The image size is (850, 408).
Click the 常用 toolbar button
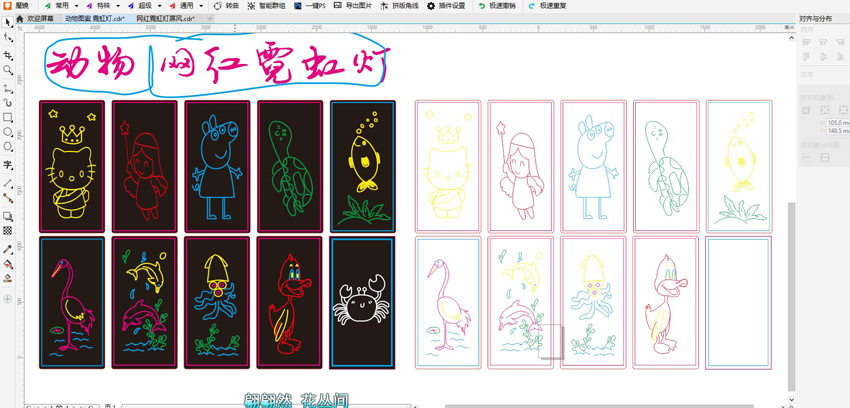(56, 5)
